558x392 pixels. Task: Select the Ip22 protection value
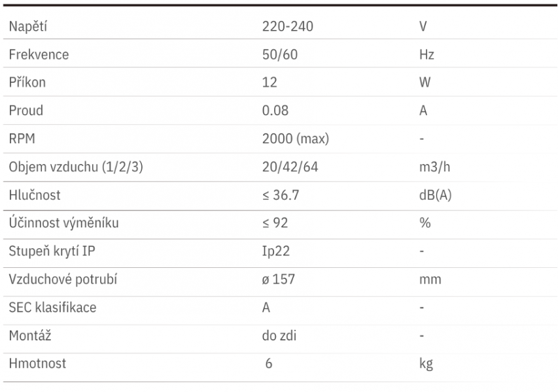(x=276, y=252)
